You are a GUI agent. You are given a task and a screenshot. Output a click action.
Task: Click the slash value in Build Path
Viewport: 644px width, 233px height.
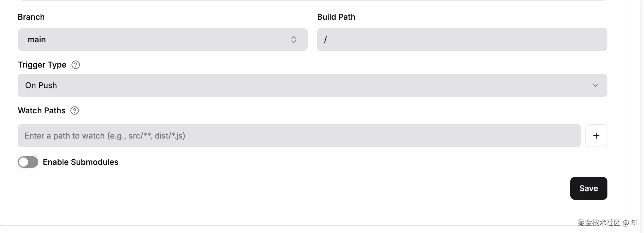coord(325,40)
